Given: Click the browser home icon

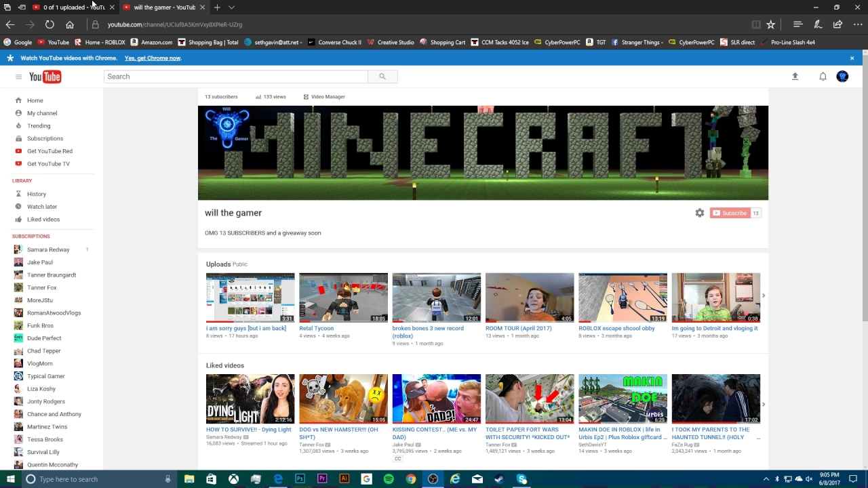Looking at the screenshot, I should coord(69,24).
